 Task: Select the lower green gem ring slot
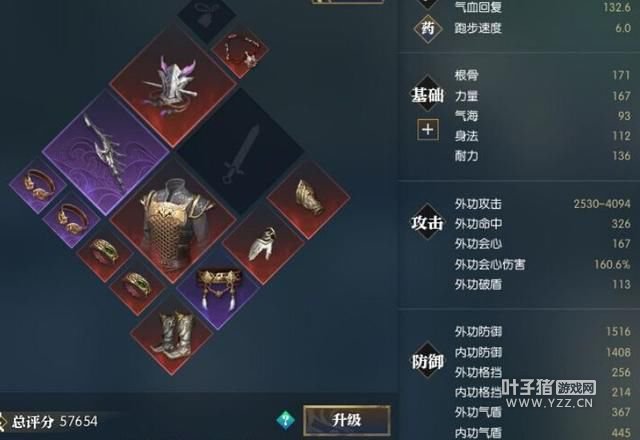pos(139,288)
